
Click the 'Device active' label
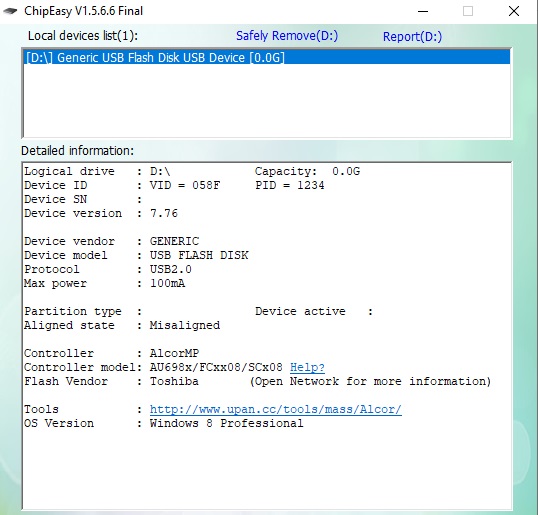point(300,311)
